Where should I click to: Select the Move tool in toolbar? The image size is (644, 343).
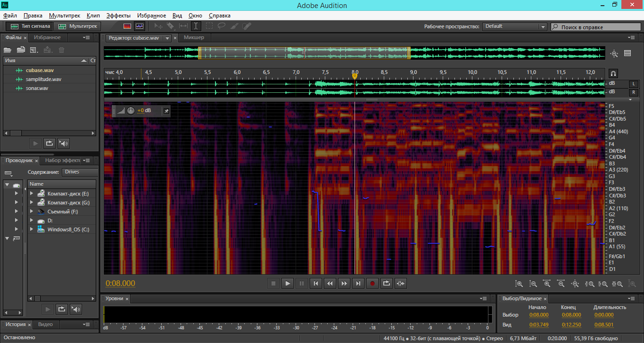pyautogui.click(x=159, y=26)
